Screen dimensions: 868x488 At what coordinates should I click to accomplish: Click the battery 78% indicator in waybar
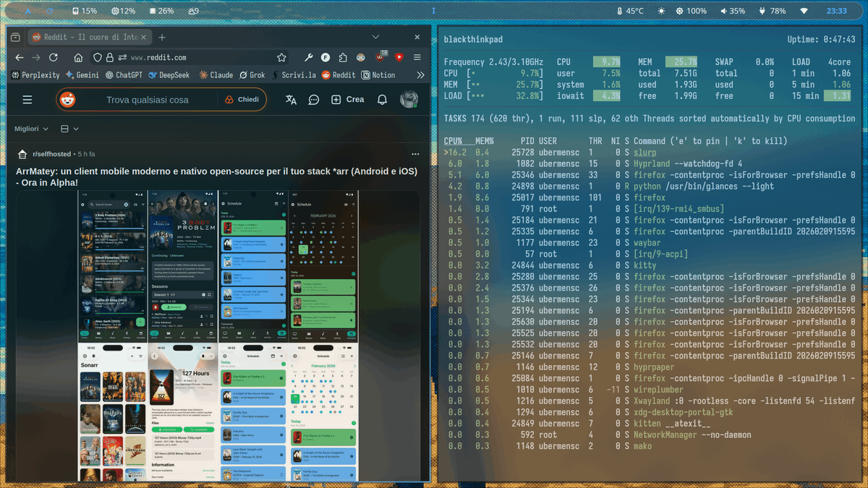773,11
